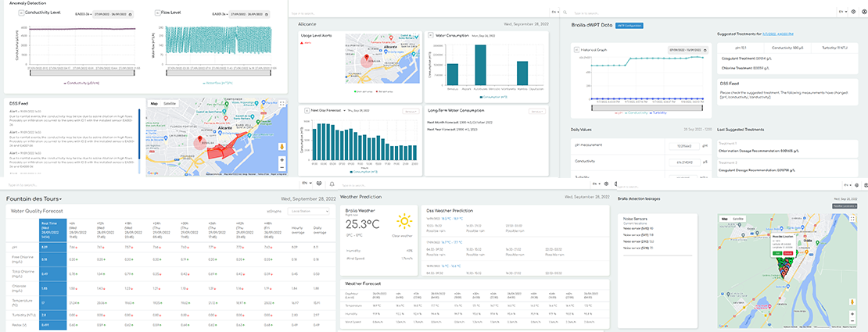
Task: Switch DSS Feed map to Satellite
Action: click(x=170, y=103)
